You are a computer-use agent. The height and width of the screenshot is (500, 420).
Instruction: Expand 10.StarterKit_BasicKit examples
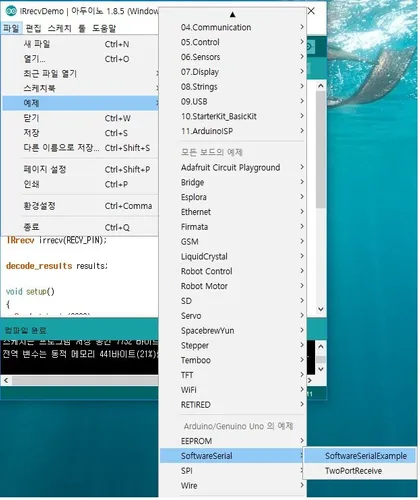point(233,116)
